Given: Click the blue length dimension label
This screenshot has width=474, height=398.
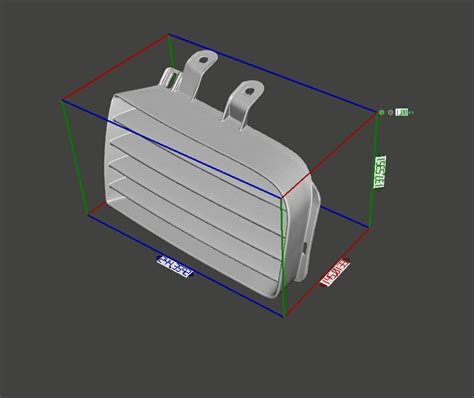Looking at the screenshot, I should point(175,266).
